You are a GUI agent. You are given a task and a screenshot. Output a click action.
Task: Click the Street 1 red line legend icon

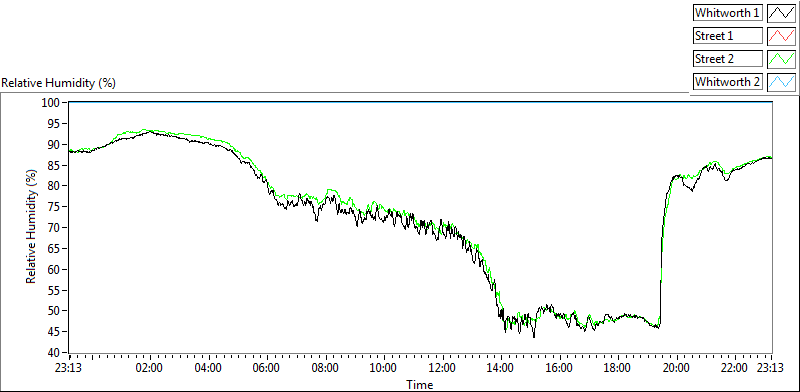click(x=781, y=36)
